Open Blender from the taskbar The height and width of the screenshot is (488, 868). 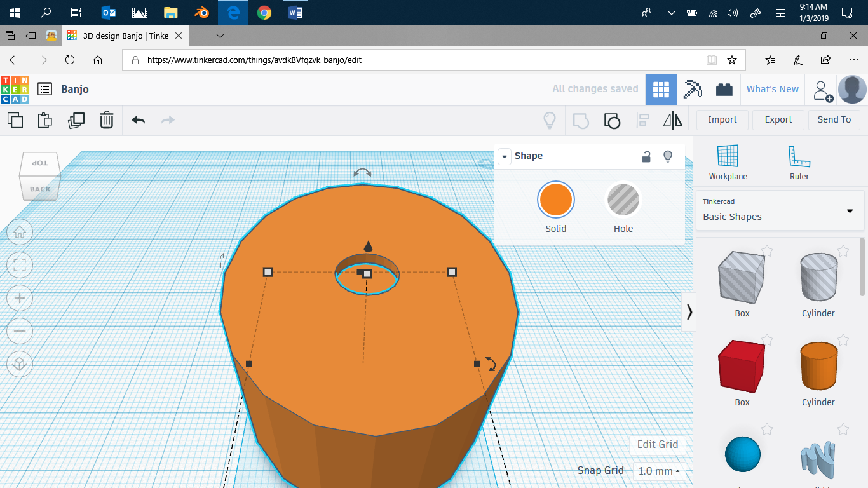(202, 13)
